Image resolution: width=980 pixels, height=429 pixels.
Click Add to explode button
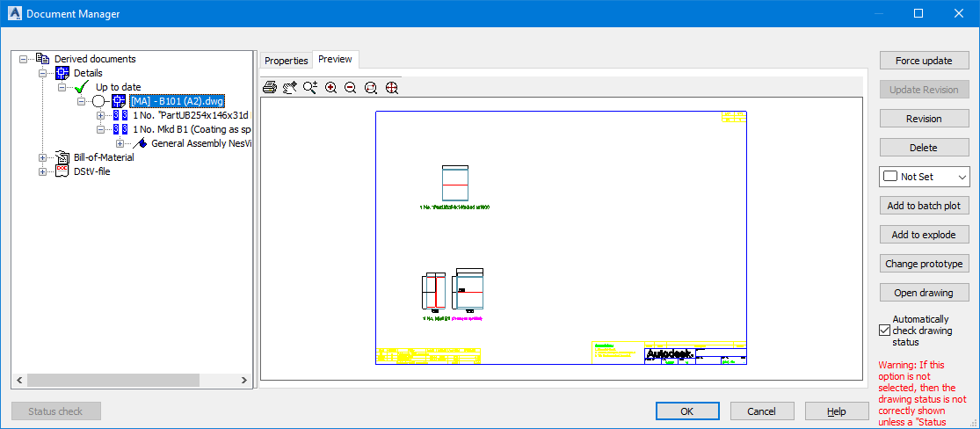click(924, 235)
